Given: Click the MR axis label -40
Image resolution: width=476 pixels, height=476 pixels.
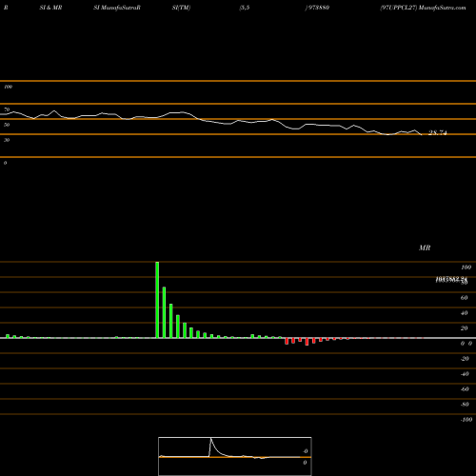Looking at the screenshot, I should (x=465, y=374).
